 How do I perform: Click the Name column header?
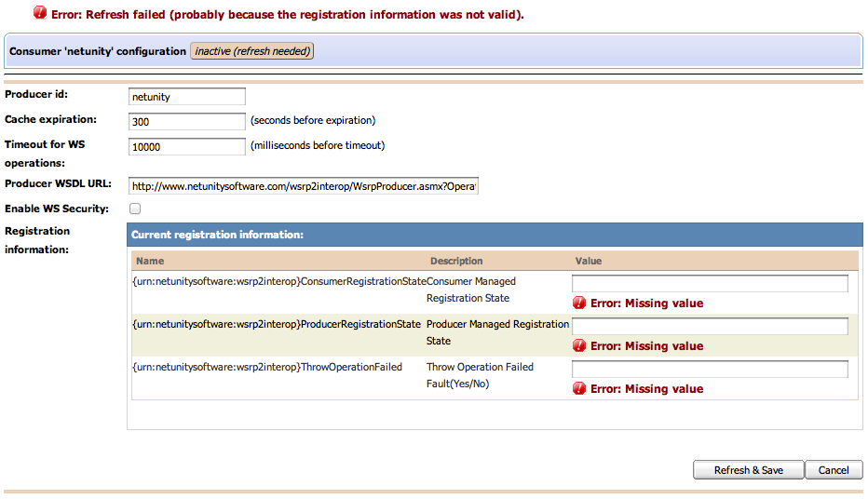pos(150,262)
